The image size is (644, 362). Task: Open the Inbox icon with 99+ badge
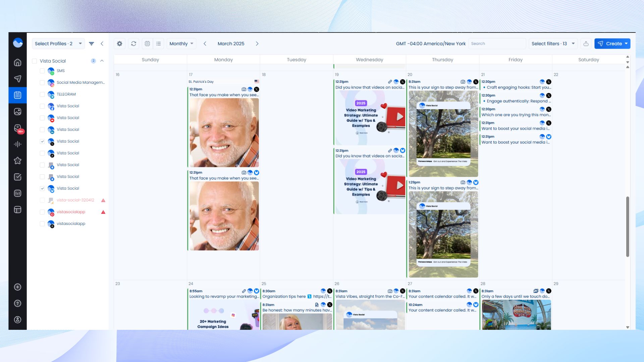pyautogui.click(x=17, y=128)
